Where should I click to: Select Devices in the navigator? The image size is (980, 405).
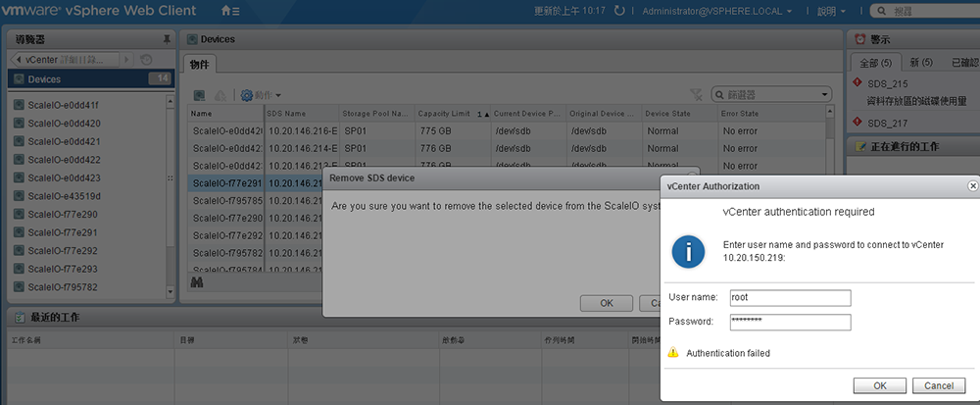(91, 78)
